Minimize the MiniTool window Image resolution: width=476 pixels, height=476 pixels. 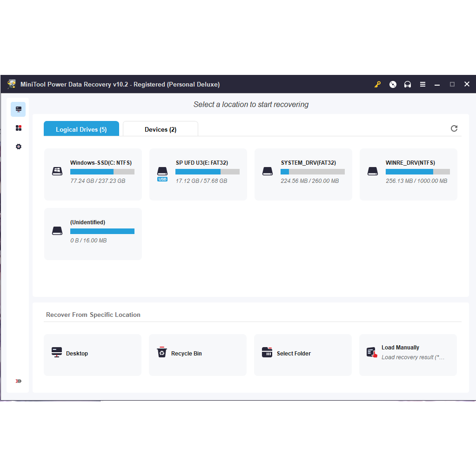(437, 84)
